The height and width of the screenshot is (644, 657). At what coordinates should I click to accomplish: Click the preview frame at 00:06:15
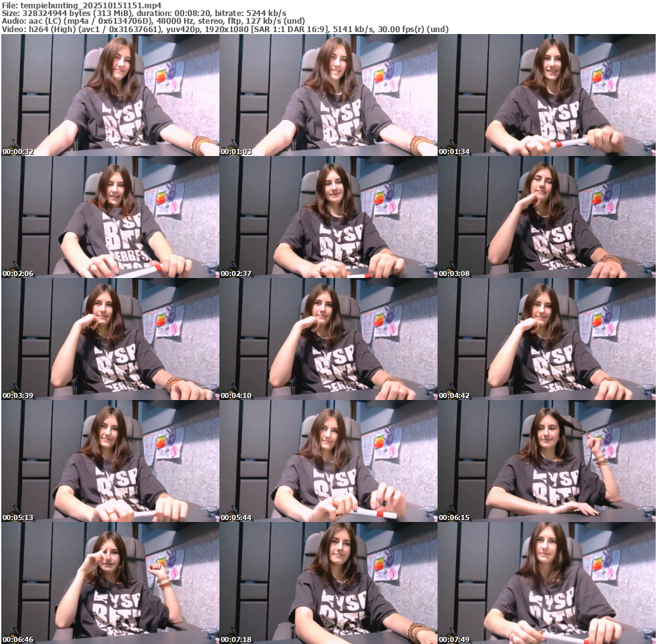[x=547, y=461]
